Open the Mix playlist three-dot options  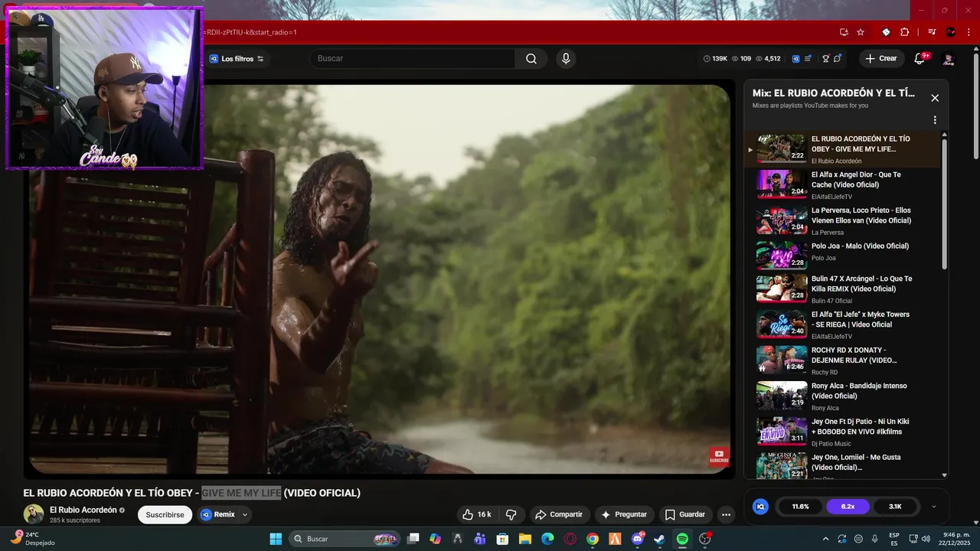coord(935,120)
